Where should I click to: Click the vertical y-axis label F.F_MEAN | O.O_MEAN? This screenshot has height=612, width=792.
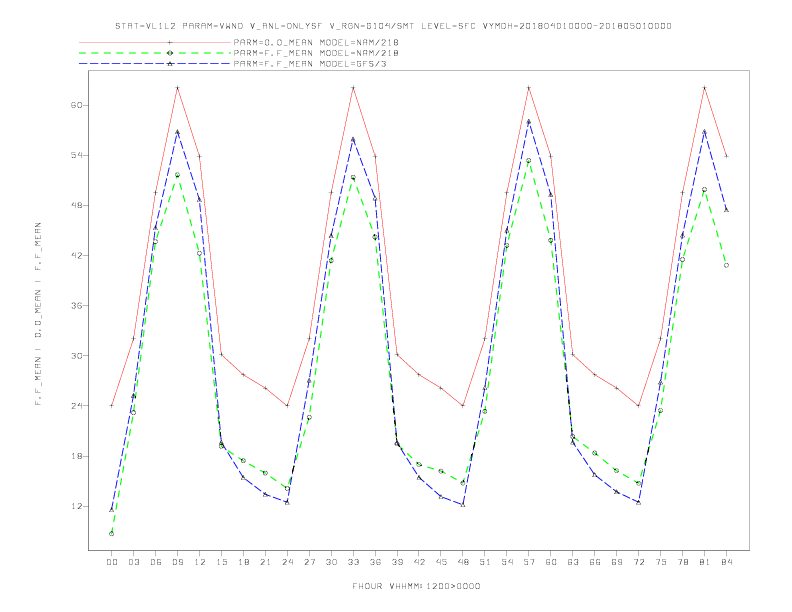(x=38, y=314)
